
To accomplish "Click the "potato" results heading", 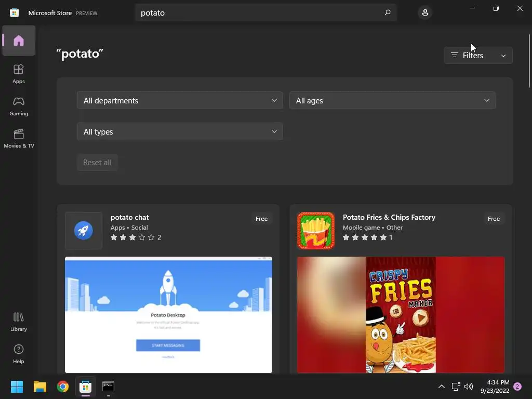I will point(79,54).
